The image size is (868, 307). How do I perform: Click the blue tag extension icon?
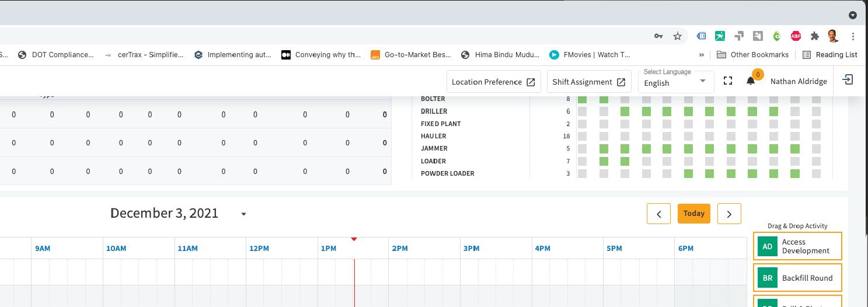point(702,36)
